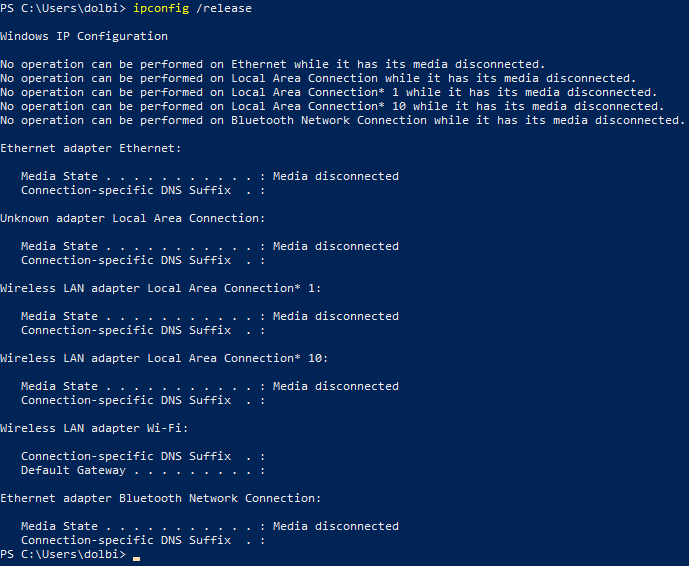This screenshot has height=566, width=689.
Task: Click the Default Gateway line under Wi-Fi
Action: pyautogui.click(x=73, y=470)
